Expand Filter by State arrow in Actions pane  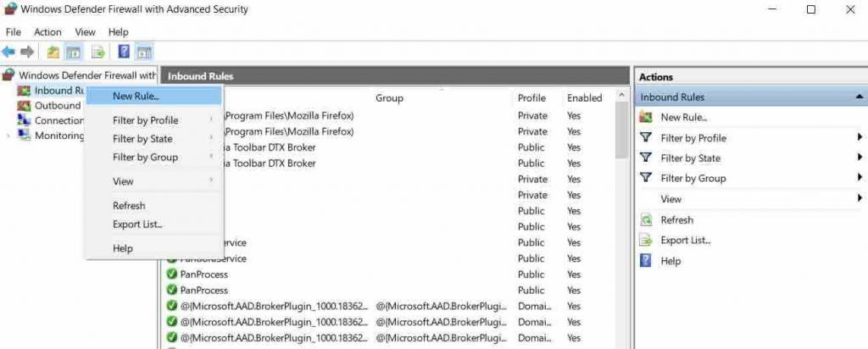click(x=860, y=157)
